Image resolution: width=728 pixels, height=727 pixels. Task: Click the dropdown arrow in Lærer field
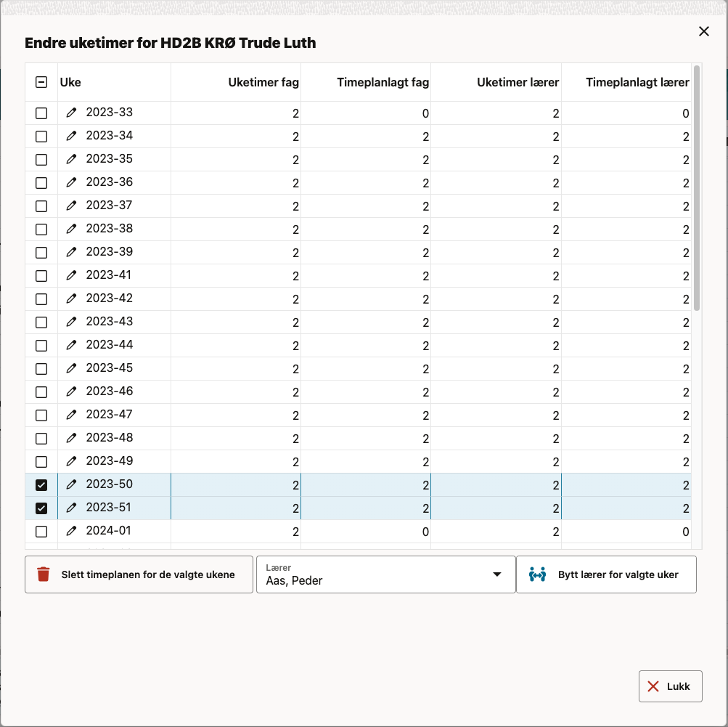[497, 574]
